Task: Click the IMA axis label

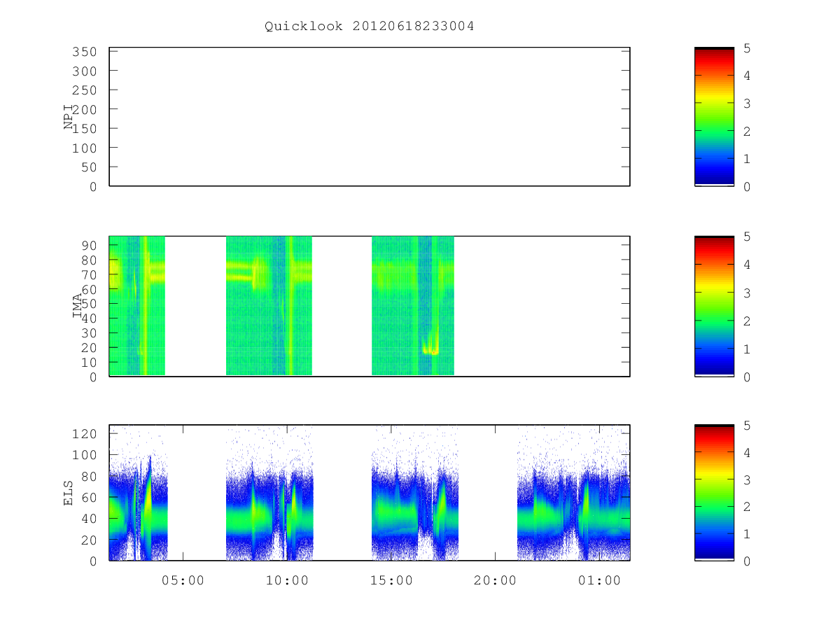Action: pos(78,306)
